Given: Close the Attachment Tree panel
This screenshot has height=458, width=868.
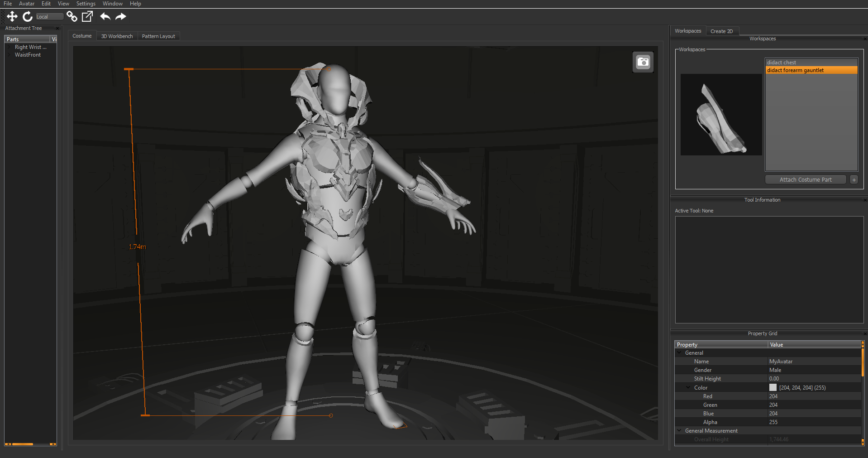Looking at the screenshot, I should point(57,29).
